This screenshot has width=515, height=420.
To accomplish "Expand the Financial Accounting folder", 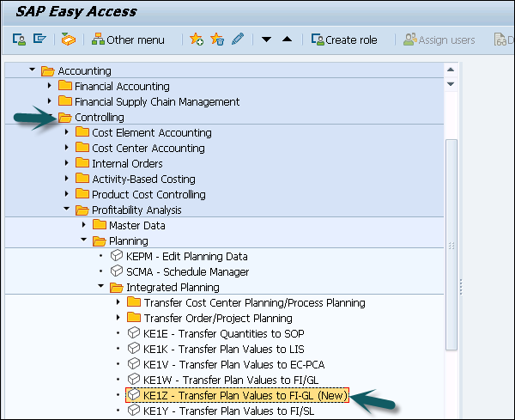I will [50, 86].
